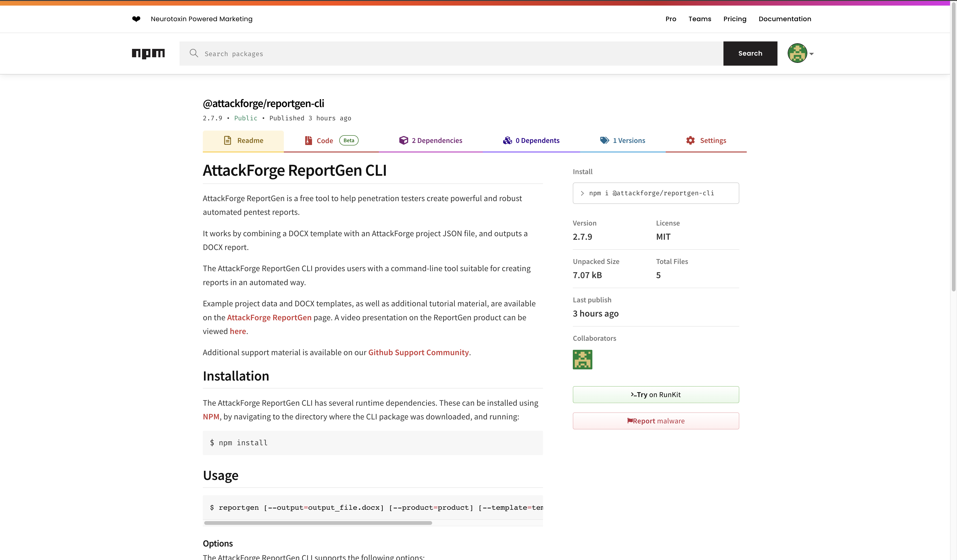Click the npm logo
The image size is (957, 560).
(x=148, y=54)
